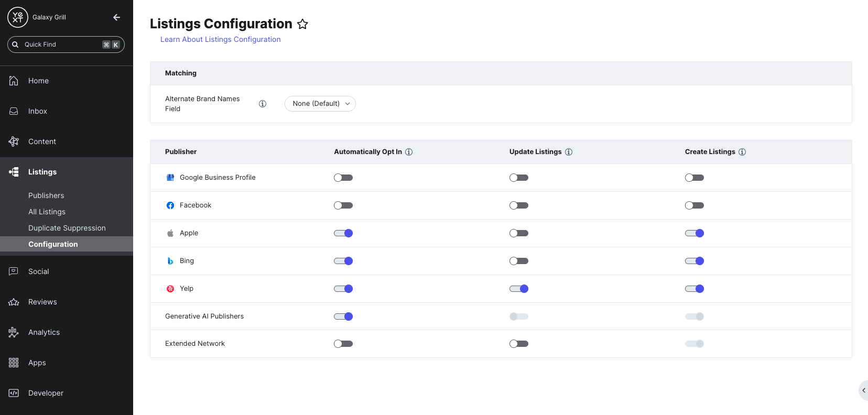Click Apps grid icon in sidebar
Image resolution: width=868 pixels, height=415 pixels.
click(x=14, y=363)
